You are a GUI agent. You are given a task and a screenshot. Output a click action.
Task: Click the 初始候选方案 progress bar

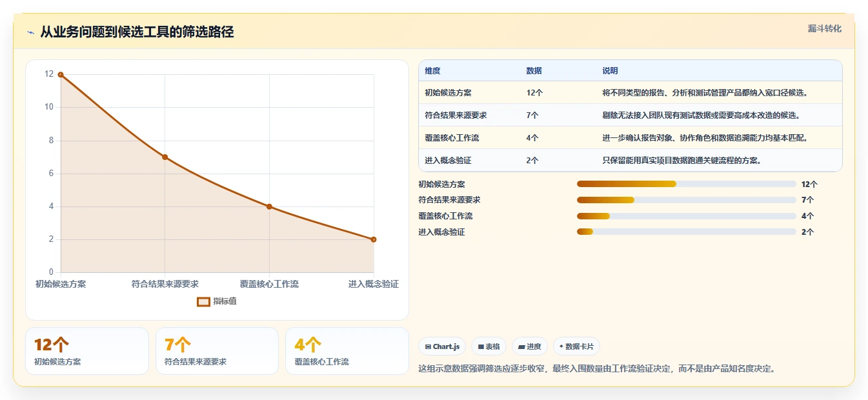(686, 184)
